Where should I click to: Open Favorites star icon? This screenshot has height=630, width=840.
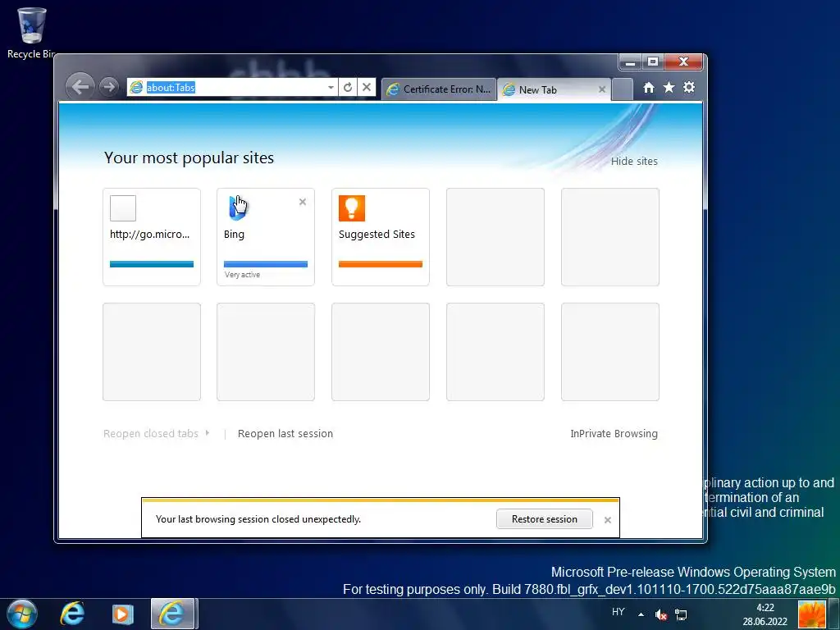coord(669,87)
